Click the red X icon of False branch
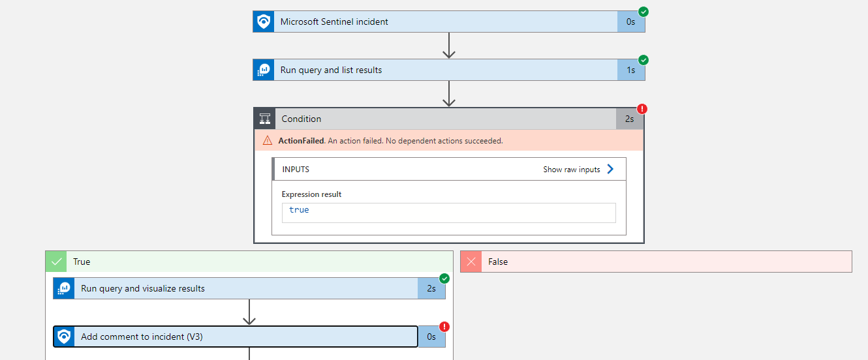Screen dimensions: 868x360 tap(471, 262)
